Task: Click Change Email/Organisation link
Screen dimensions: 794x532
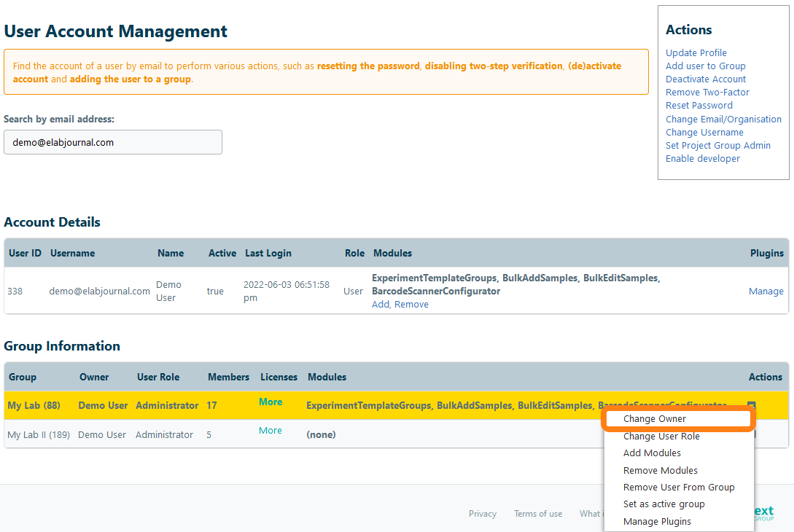Action: pos(723,120)
